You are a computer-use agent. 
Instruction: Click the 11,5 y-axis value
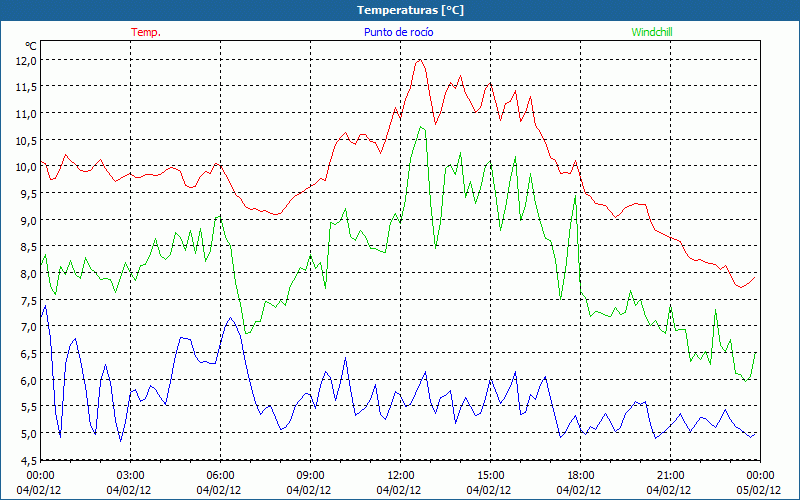(27, 87)
